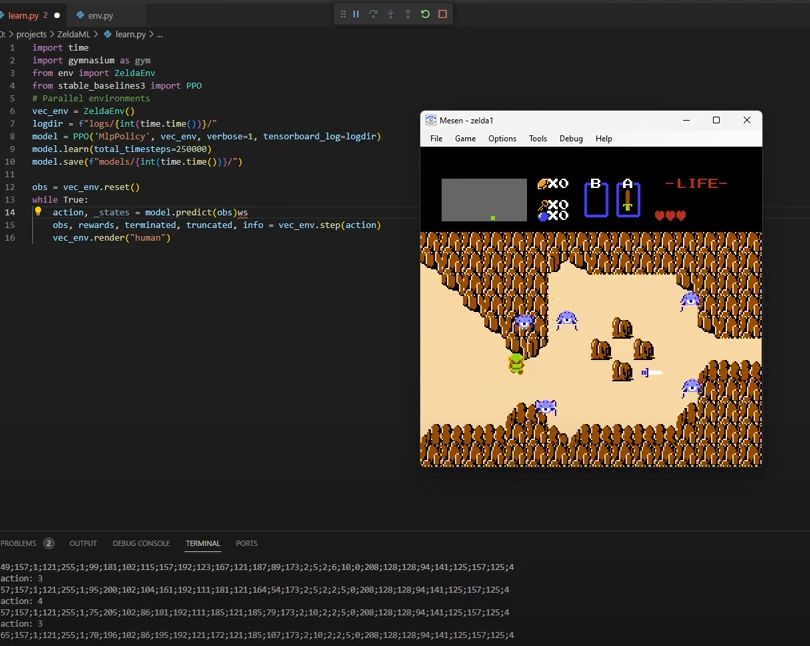This screenshot has height=646, width=810.
Task: Open the Game menu in Mesen
Action: pos(465,138)
